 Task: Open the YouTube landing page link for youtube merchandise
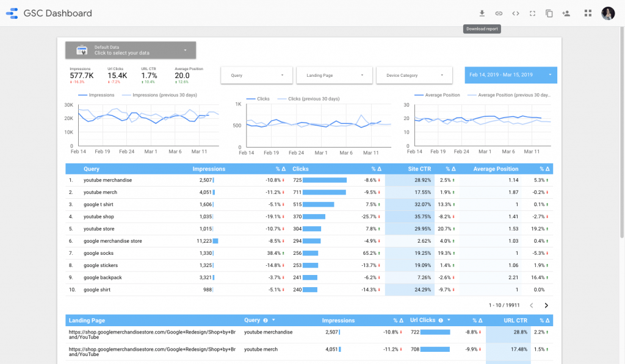(x=152, y=335)
